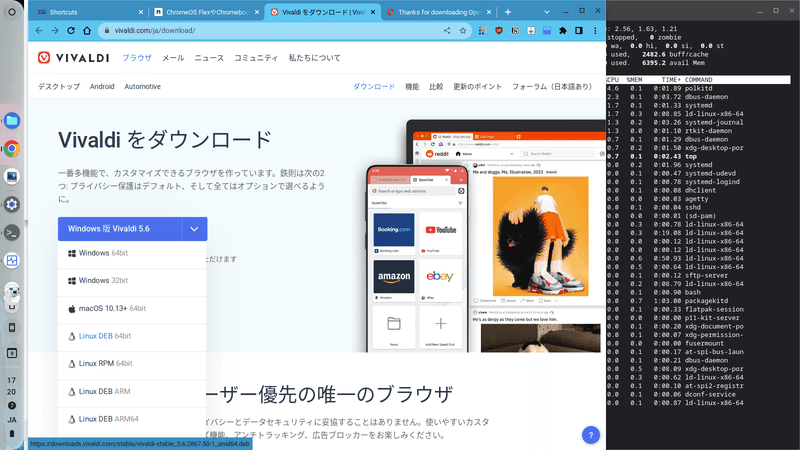
Task: Switch to the ChromeOS Flex tab
Action: click(x=207, y=12)
